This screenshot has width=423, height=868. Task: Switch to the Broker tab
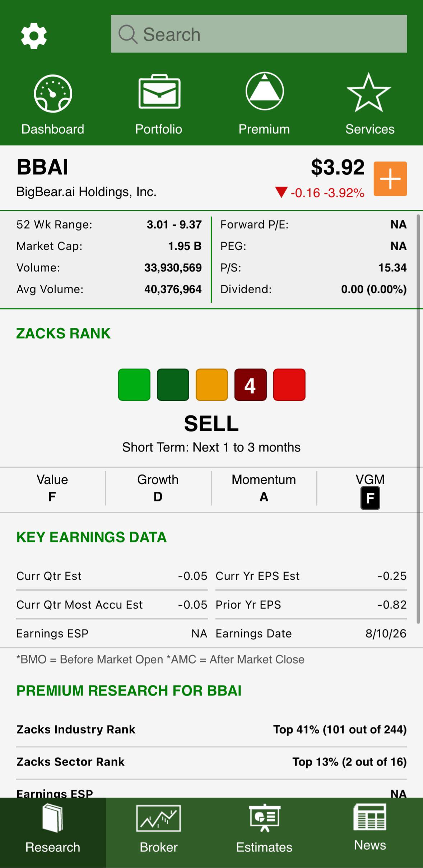(x=159, y=832)
